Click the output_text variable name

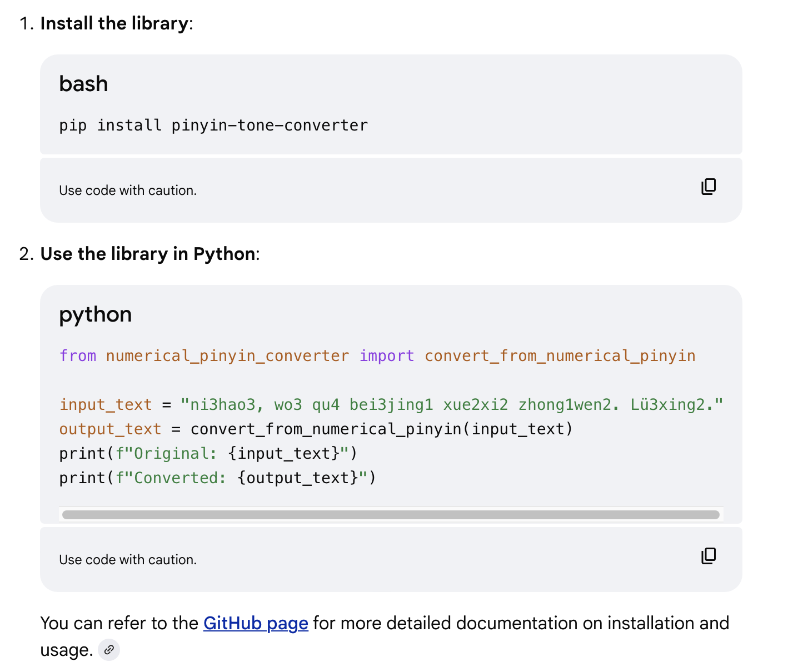(110, 429)
